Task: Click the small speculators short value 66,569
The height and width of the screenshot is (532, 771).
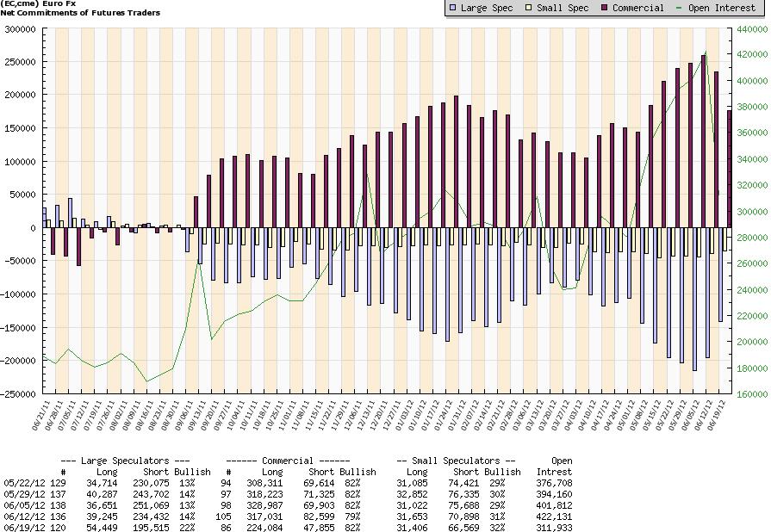Action: pyautogui.click(x=463, y=528)
